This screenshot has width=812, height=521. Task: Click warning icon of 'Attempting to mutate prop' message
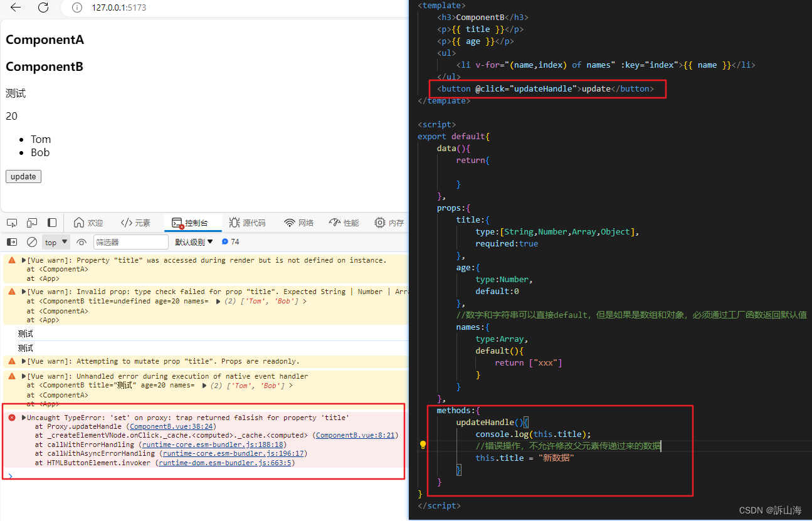[x=12, y=361]
